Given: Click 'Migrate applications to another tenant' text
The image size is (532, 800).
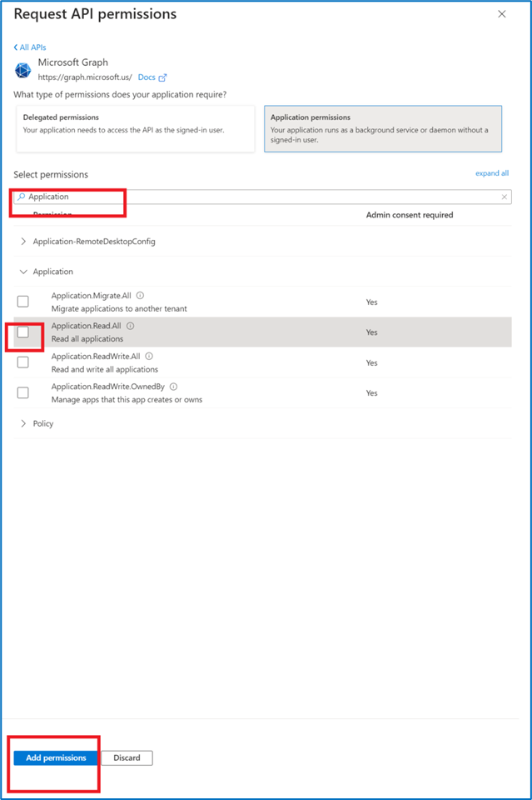Looking at the screenshot, I should [119, 308].
